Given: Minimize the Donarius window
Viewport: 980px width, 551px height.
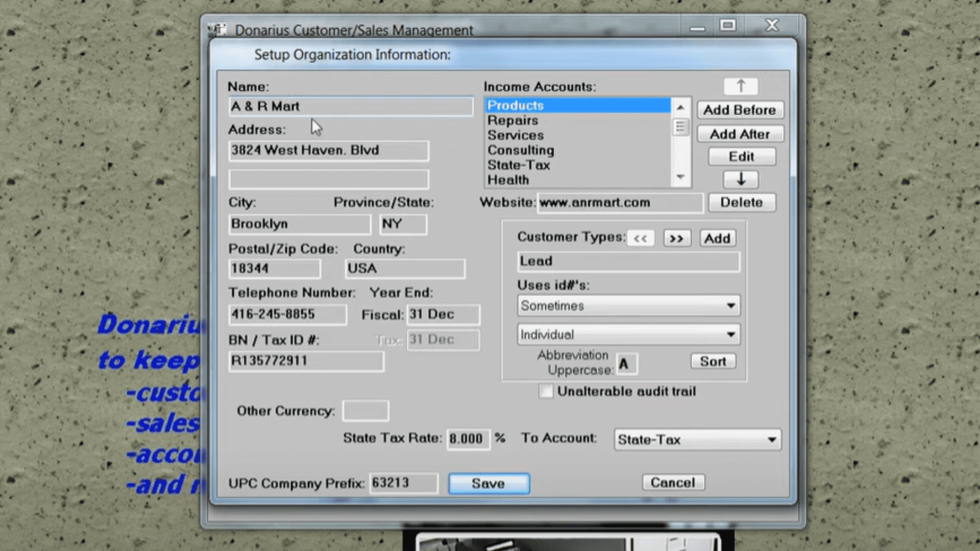Looking at the screenshot, I should coord(697,26).
